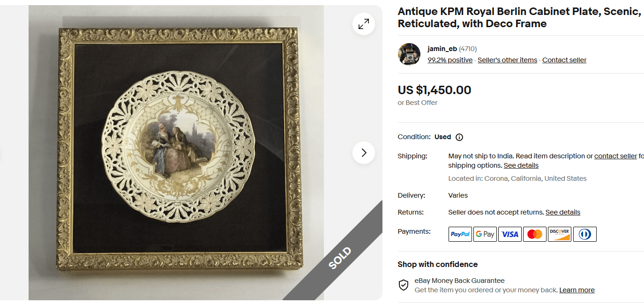
Task: View Seller's other items
Action: coord(507,59)
